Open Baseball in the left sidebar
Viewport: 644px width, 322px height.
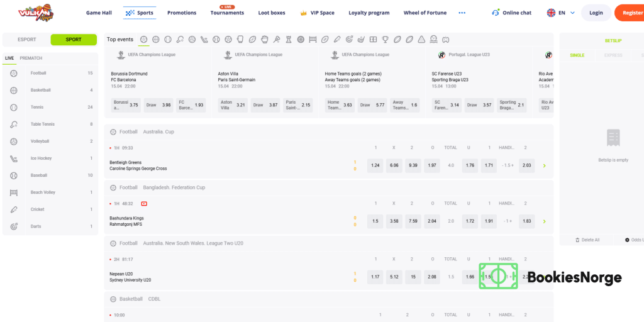tap(50, 175)
